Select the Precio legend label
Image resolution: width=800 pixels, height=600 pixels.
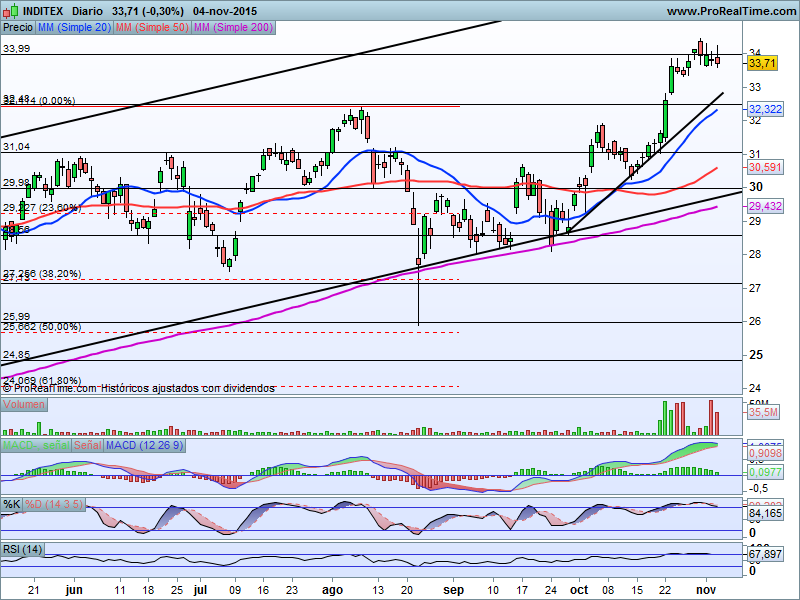[18, 28]
